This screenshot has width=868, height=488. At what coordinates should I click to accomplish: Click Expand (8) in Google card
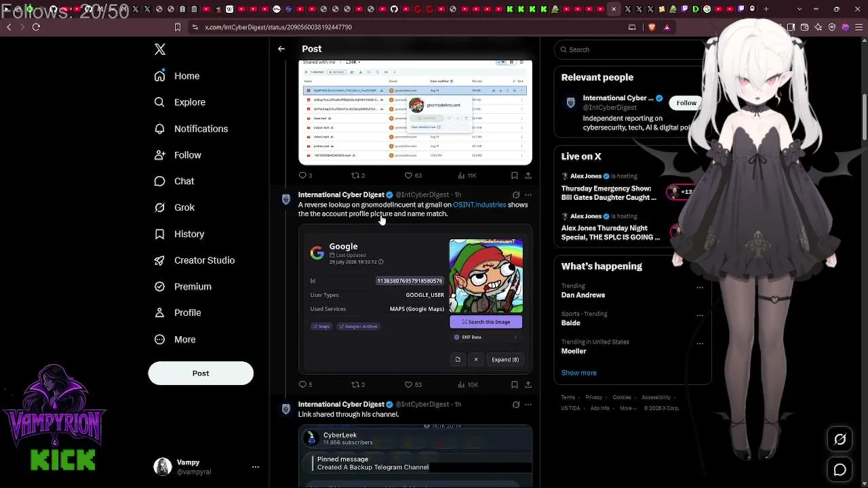coord(505,360)
